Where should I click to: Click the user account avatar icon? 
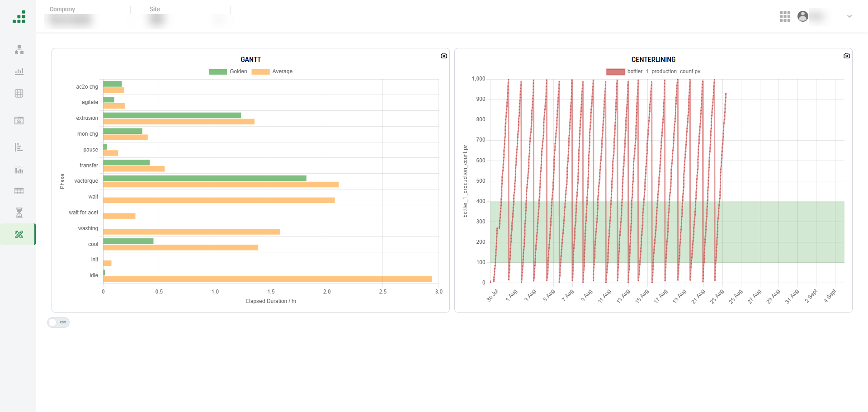point(803,16)
